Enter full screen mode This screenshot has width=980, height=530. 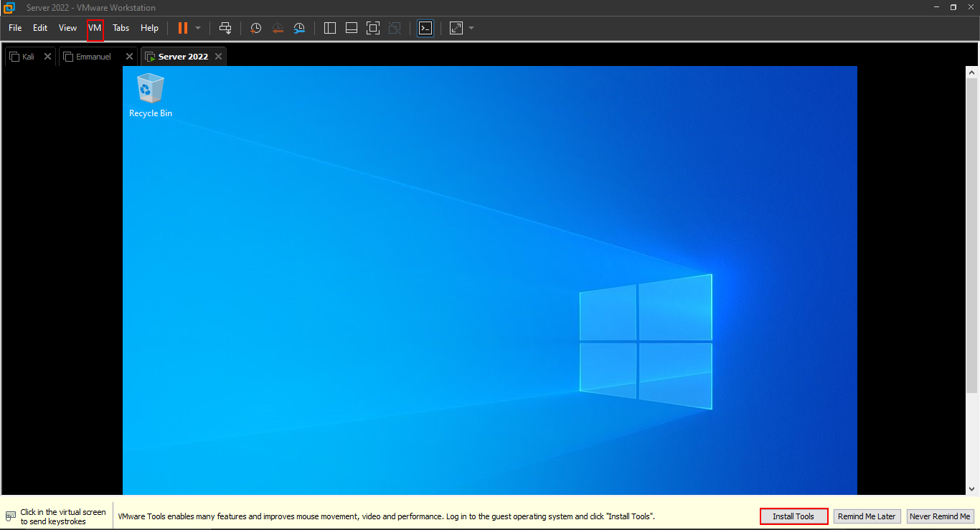pos(373,28)
